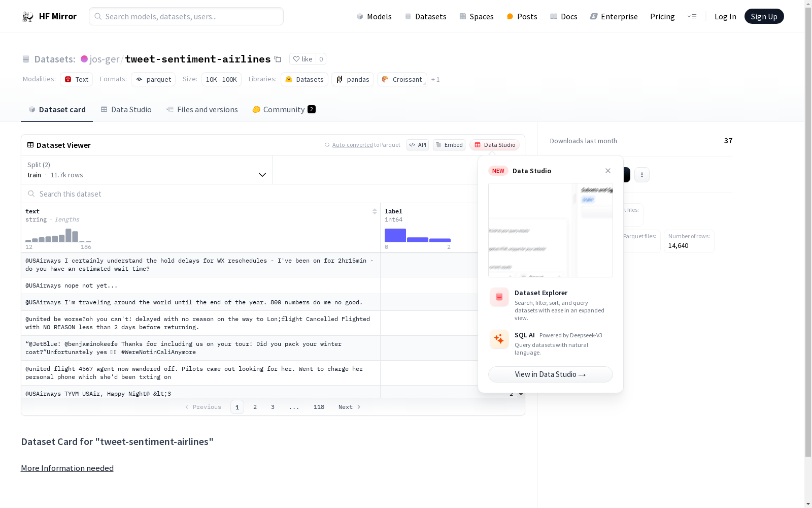Viewport: 812px width, 508px height.
Task: Focus the top search models field
Action: (186, 16)
